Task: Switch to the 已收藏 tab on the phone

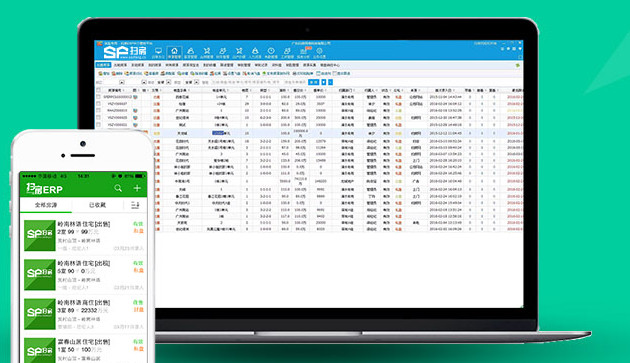Action: click(97, 205)
